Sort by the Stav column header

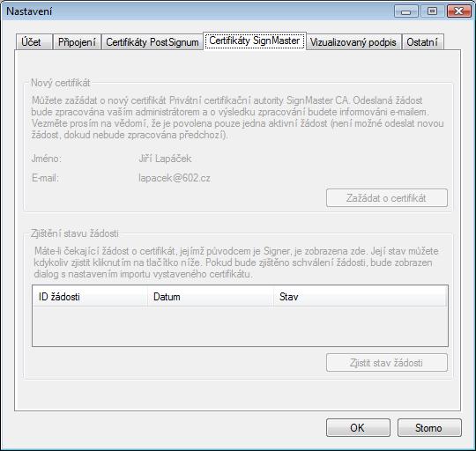(x=360, y=297)
